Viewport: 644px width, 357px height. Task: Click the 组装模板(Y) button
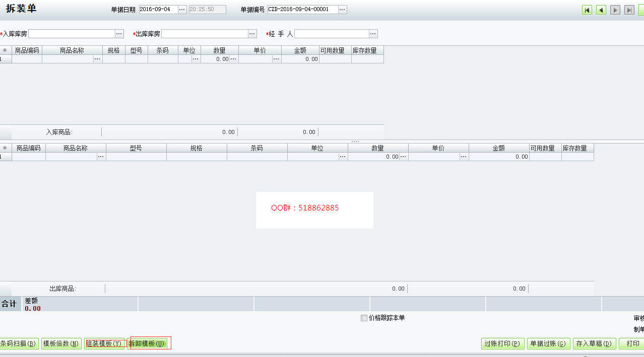click(x=104, y=344)
